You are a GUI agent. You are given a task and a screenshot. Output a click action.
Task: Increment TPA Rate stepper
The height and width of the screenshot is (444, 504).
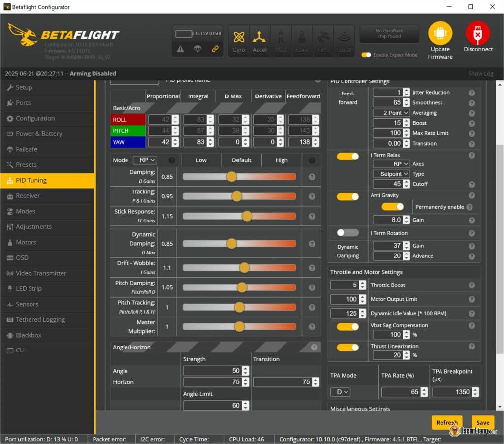(425, 390)
